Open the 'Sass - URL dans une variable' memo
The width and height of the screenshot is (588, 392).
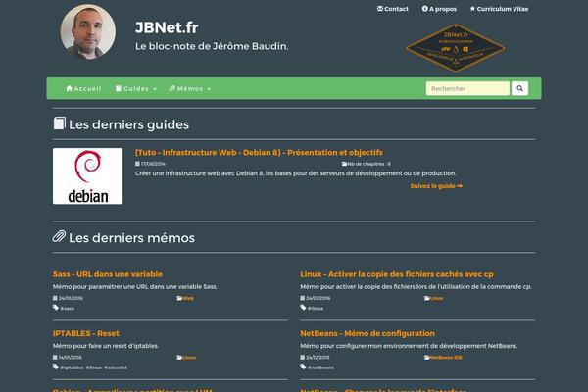coord(108,274)
